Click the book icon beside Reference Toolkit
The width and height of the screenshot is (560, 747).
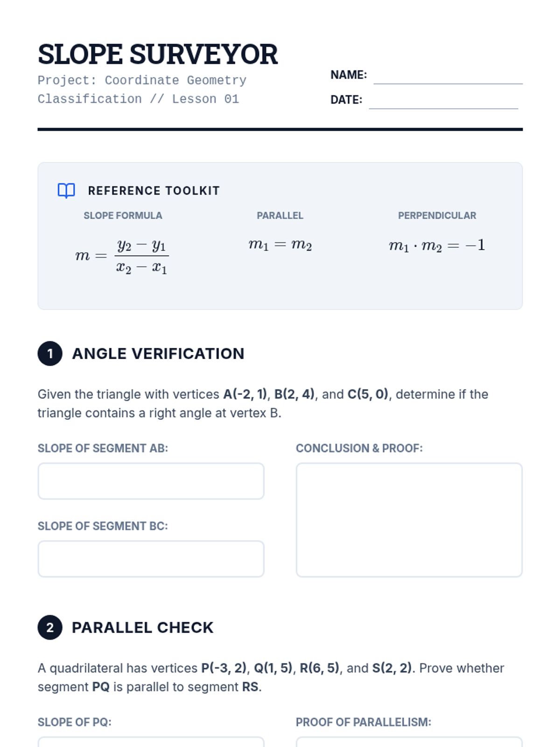click(x=66, y=190)
